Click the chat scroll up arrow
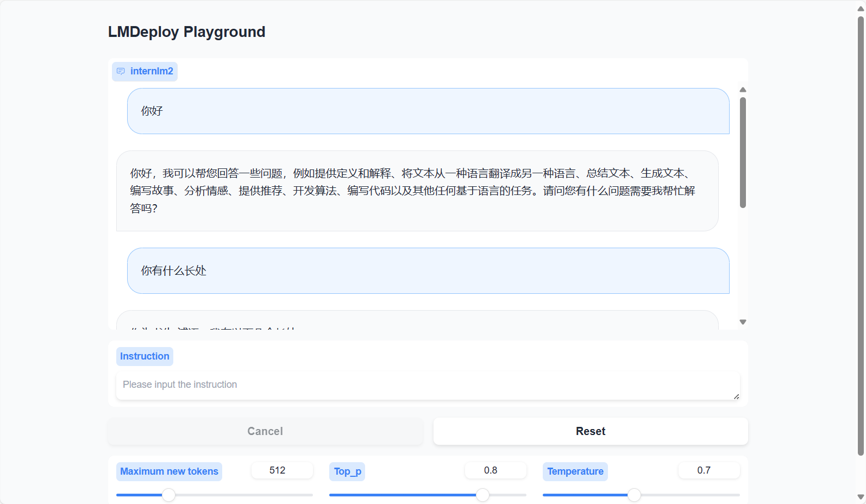Screen dimensions: 866x504 tap(743, 90)
